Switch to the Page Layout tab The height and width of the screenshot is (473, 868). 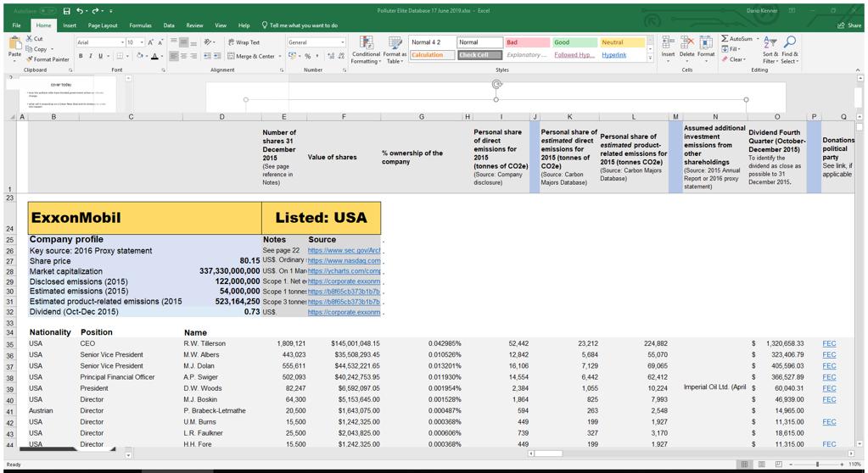[103, 25]
